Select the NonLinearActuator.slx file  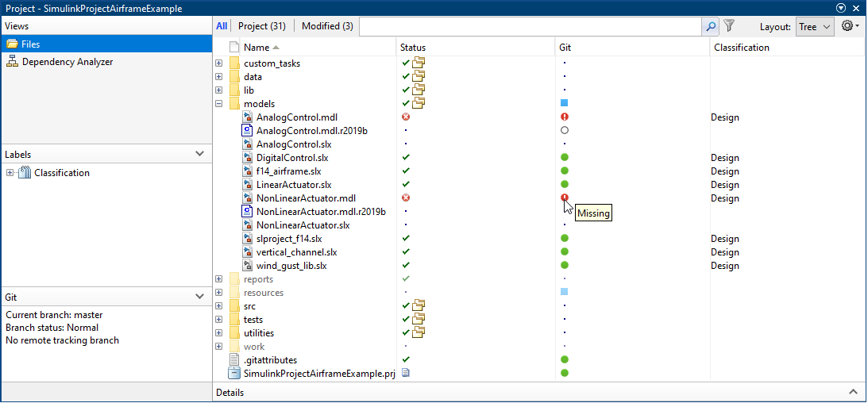point(303,225)
